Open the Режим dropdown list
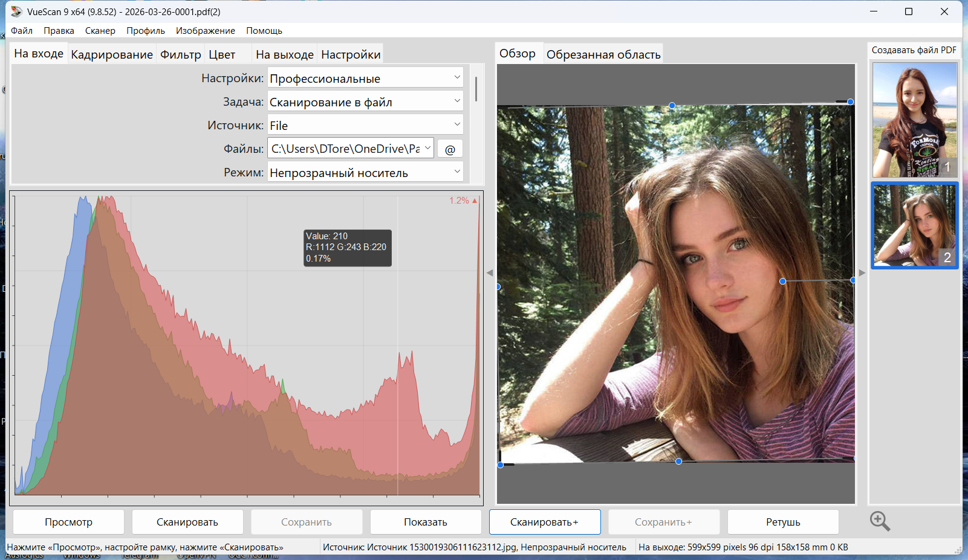Image resolution: width=968 pixels, height=560 pixels. (365, 173)
